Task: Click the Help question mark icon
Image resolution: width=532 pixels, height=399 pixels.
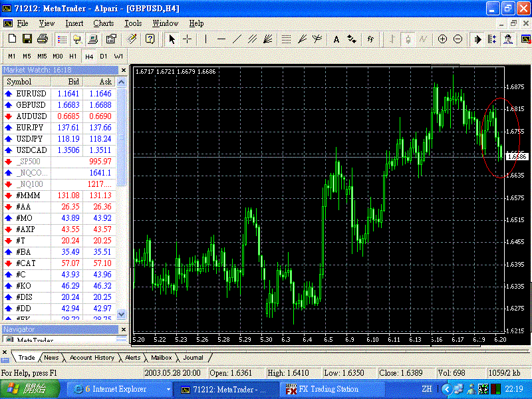Action: point(150,39)
